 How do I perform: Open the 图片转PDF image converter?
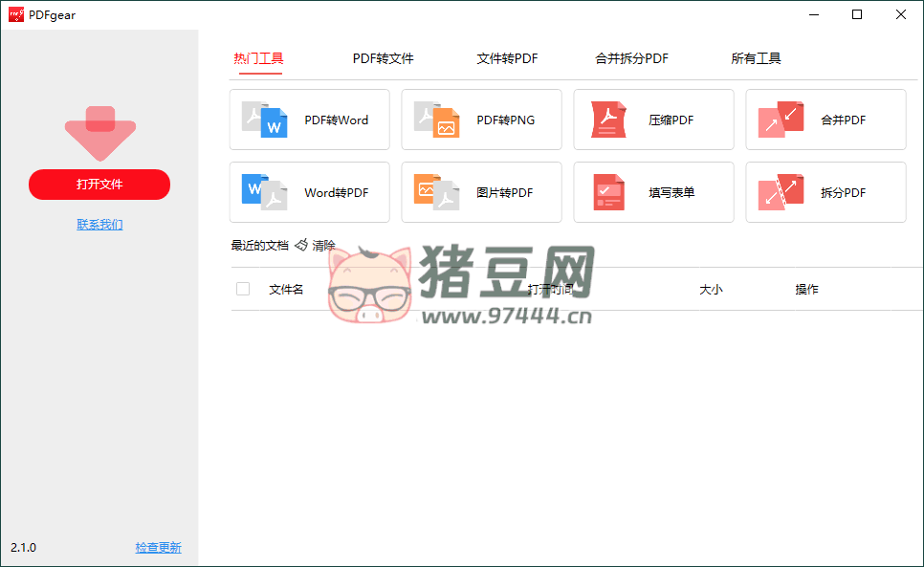point(481,192)
